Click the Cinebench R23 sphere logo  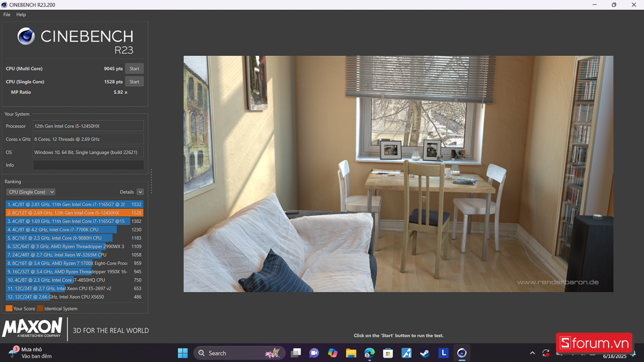[26, 37]
